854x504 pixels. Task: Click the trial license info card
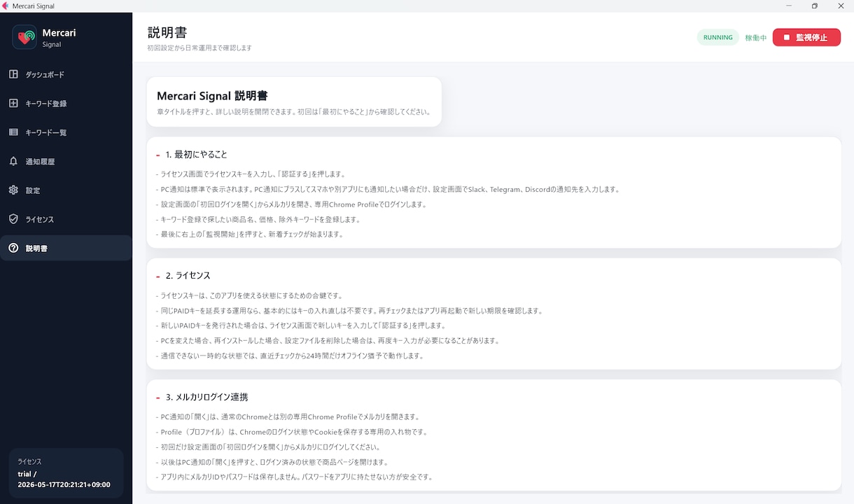point(66,473)
